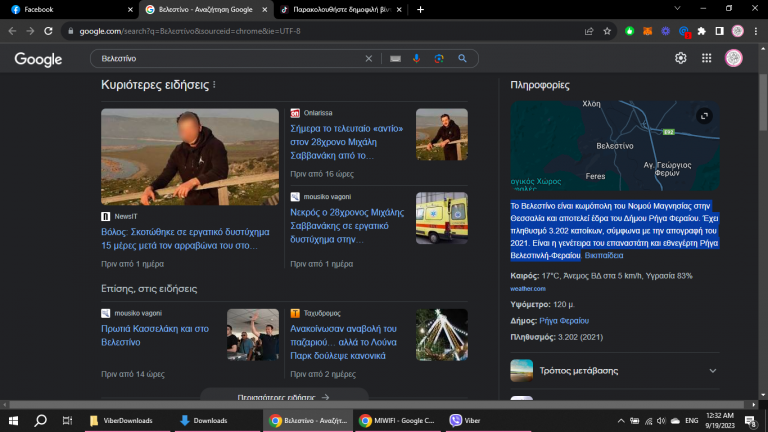Open Google apps grid menu

707,58
